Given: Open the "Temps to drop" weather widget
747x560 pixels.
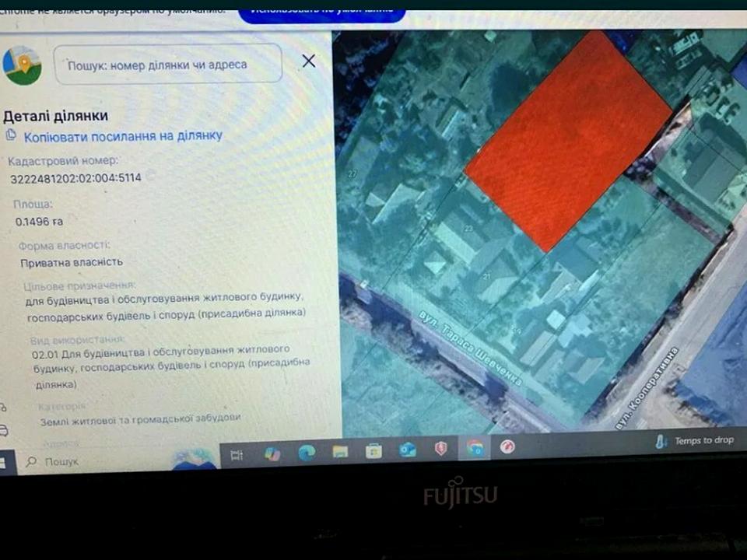Looking at the screenshot, I should [695, 441].
